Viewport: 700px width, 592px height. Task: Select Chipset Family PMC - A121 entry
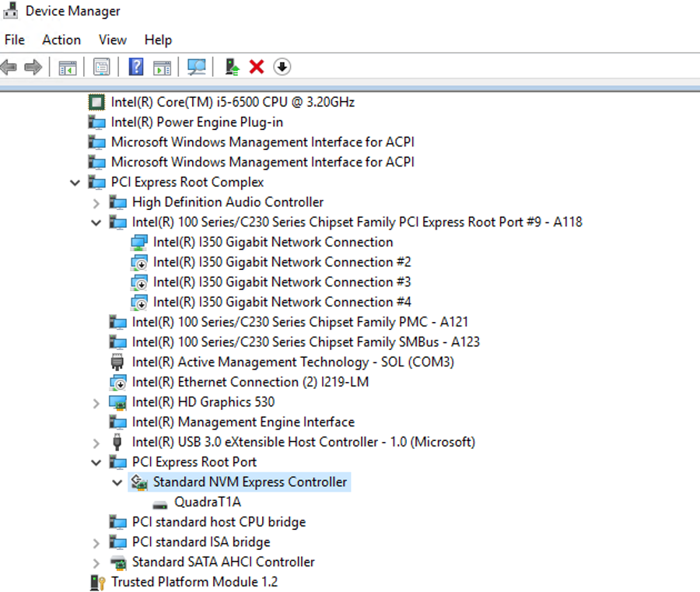tap(300, 322)
